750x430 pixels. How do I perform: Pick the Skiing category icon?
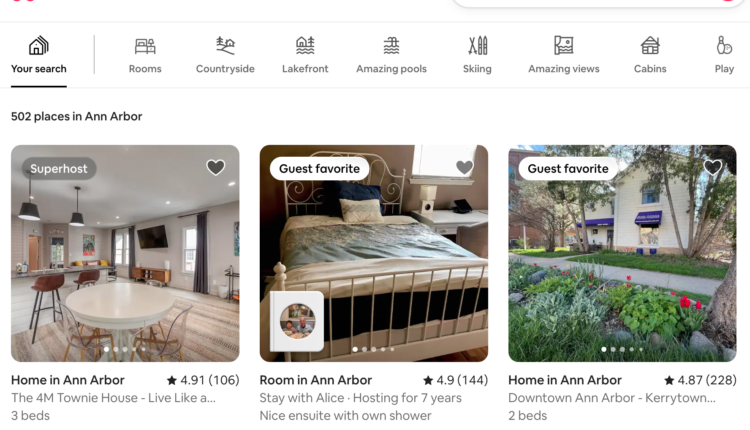click(477, 46)
